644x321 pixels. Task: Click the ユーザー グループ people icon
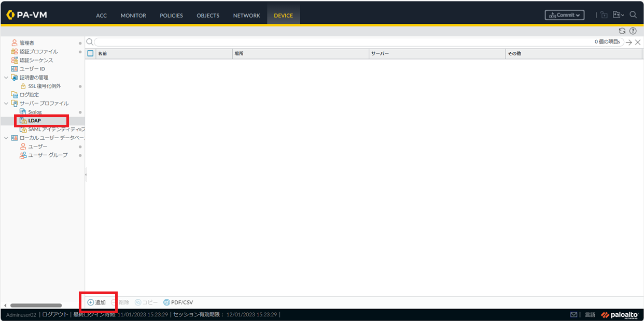click(x=23, y=155)
